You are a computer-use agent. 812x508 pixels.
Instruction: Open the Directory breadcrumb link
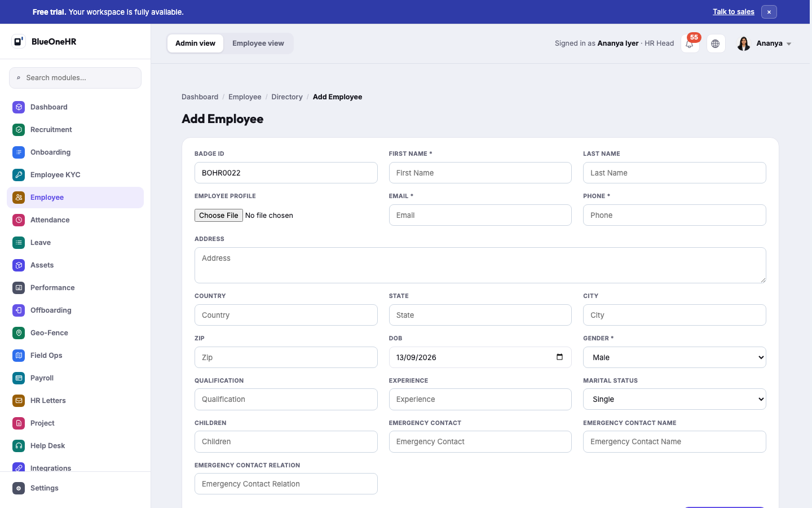pyautogui.click(x=287, y=97)
